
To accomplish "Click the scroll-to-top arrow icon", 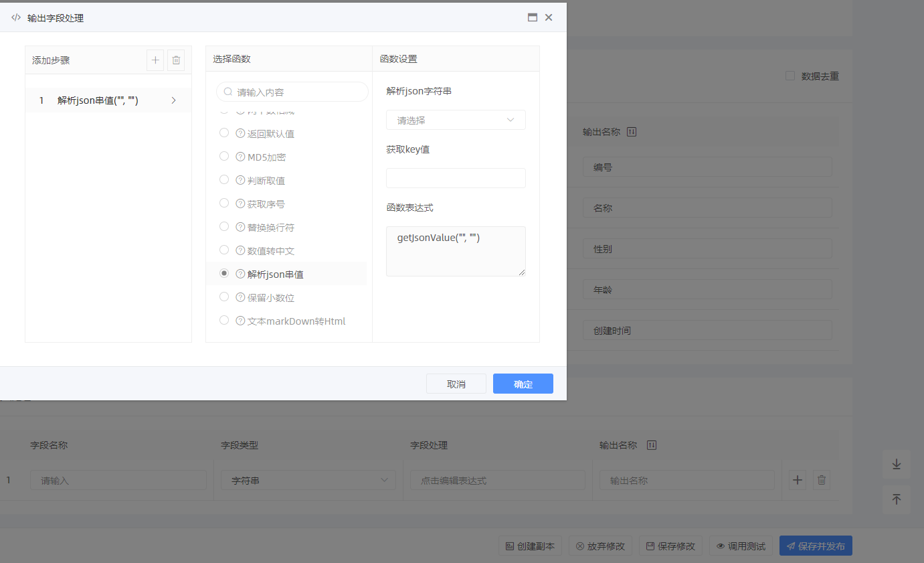I will coord(896,499).
